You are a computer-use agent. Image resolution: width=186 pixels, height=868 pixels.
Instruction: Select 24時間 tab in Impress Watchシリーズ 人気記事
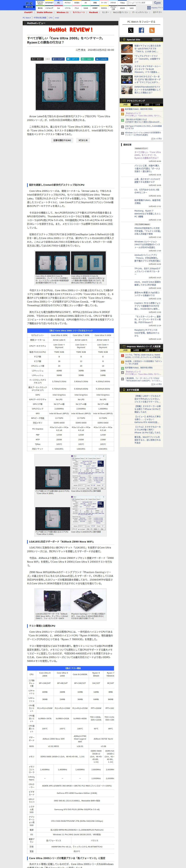click(136, 350)
